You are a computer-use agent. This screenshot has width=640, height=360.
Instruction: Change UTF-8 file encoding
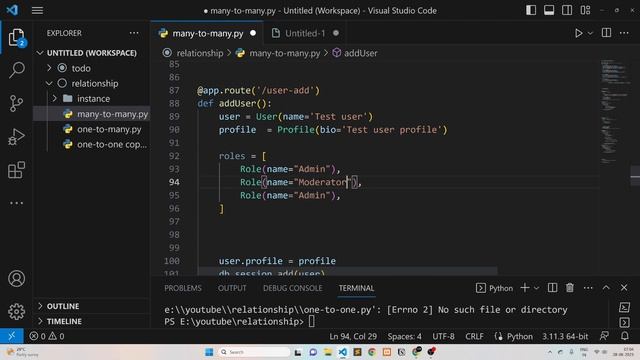point(443,336)
